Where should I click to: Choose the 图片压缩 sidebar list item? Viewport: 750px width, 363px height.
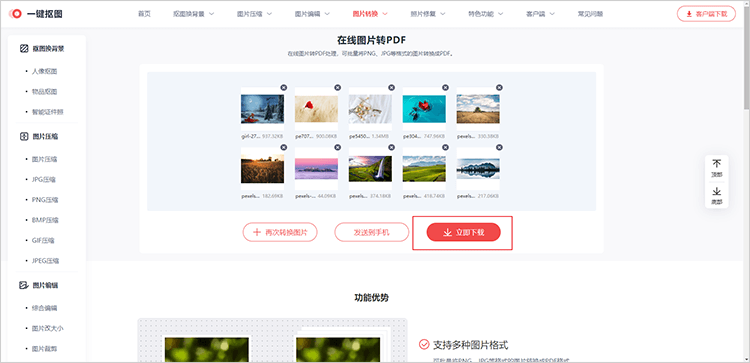click(44, 159)
